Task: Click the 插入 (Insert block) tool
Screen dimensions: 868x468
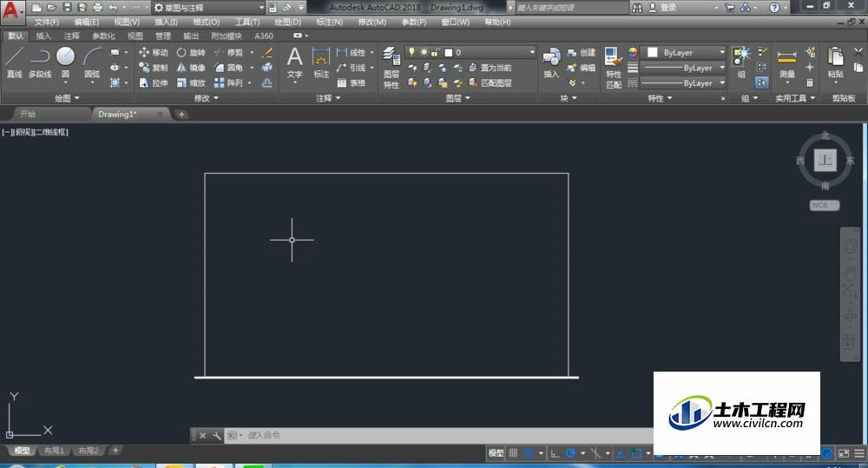Action: (x=551, y=63)
